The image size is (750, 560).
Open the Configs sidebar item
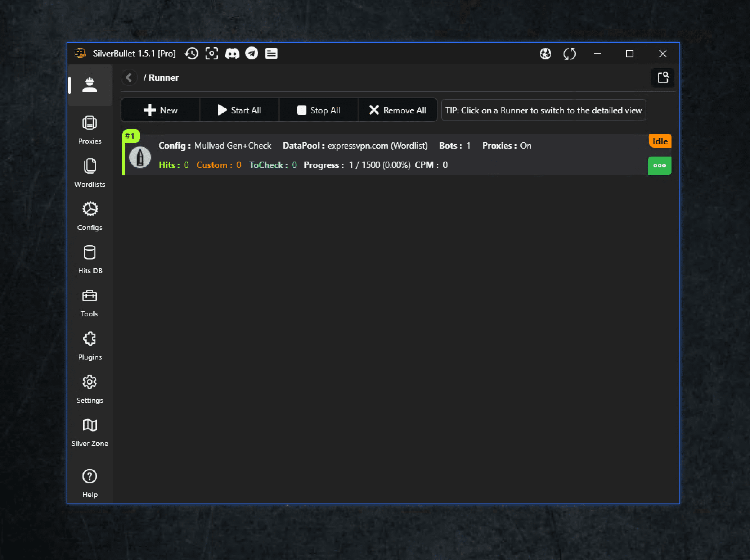tap(90, 216)
